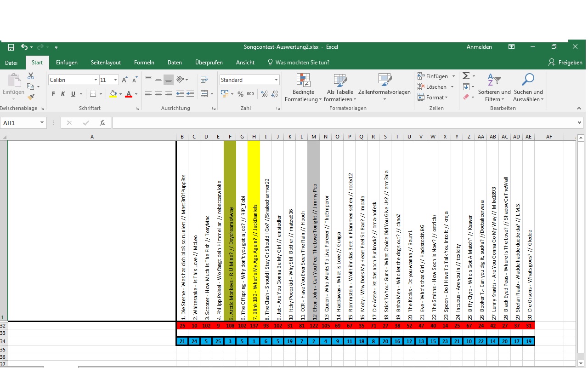Switch to the Überprüfen tab
Screen dimensions: 588x368
pyautogui.click(x=209, y=63)
